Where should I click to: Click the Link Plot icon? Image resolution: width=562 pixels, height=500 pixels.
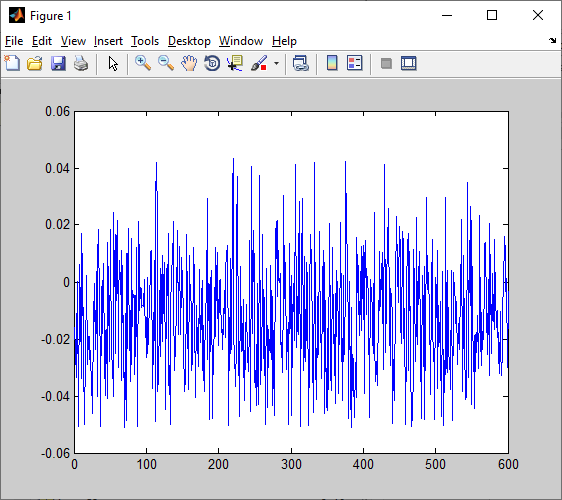tap(300, 63)
